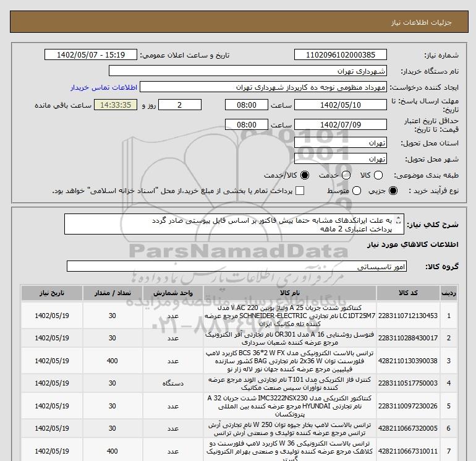Click the need date 1402/05/19 in row 1
476x461 pixels.
(x=52, y=316)
